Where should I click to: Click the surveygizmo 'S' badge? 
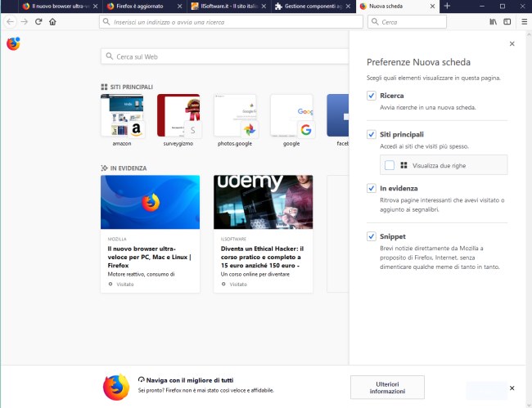pyautogui.click(x=192, y=130)
